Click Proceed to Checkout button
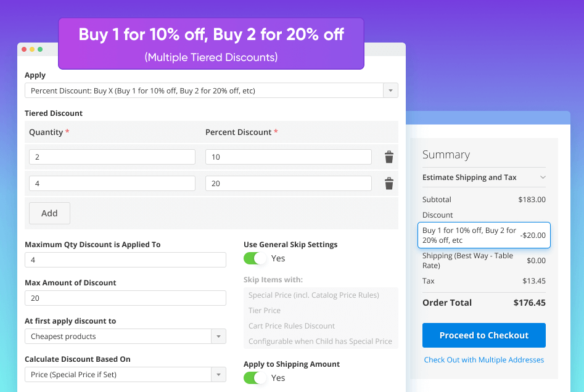The image size is (584, 392). point(483,335)
